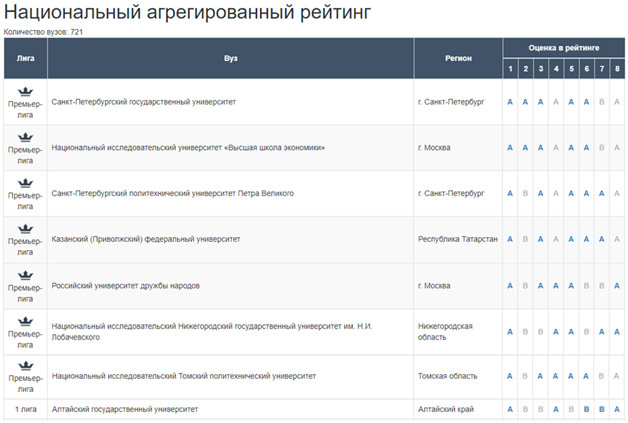
Task: Open Казанский (Приволжский) федеральный университет row
Action: (x=145, y=240)
